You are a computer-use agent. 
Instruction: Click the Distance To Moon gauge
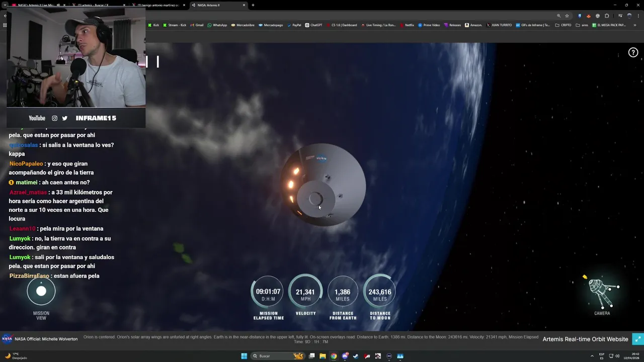380,291
